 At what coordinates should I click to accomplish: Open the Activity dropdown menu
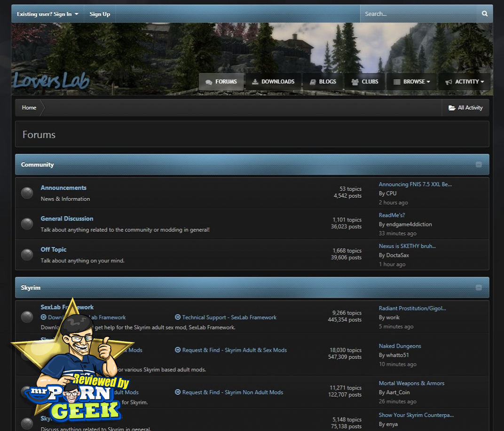click(465, 82)
